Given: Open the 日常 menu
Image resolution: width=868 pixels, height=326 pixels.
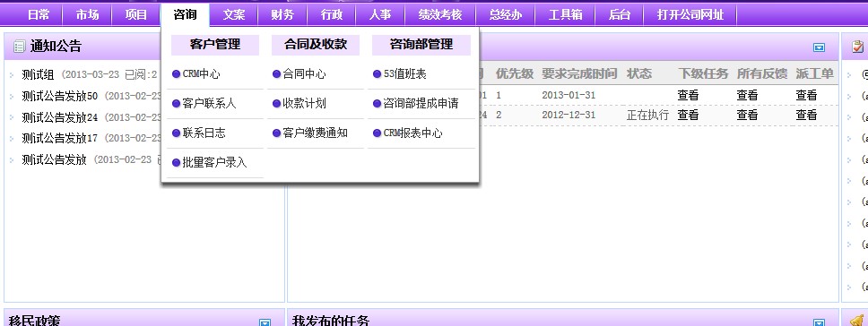Looking at the screenshot, I should pos(39,15).
